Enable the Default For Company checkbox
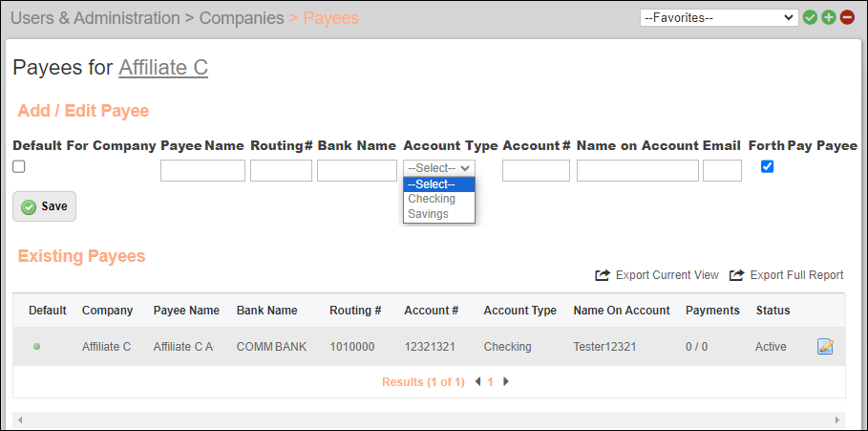 pos(19,167)
